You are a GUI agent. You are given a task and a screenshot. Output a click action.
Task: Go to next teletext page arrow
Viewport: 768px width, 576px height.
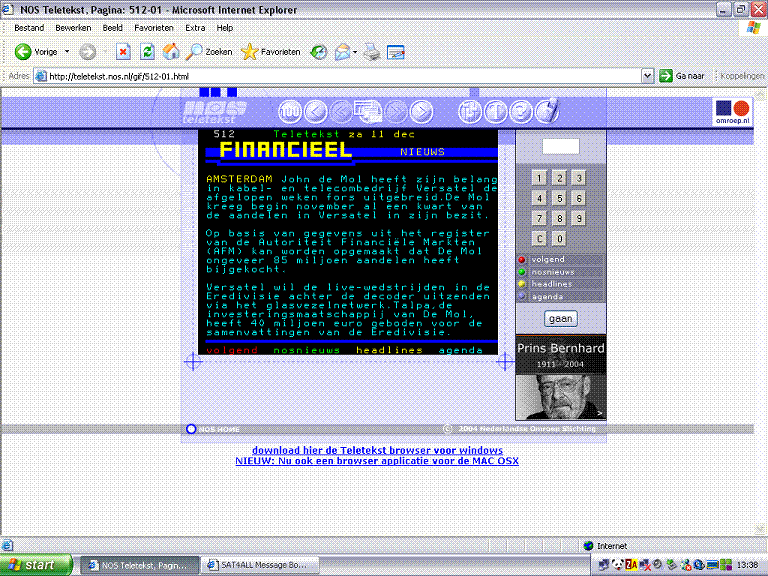click(x=421, y=112)
